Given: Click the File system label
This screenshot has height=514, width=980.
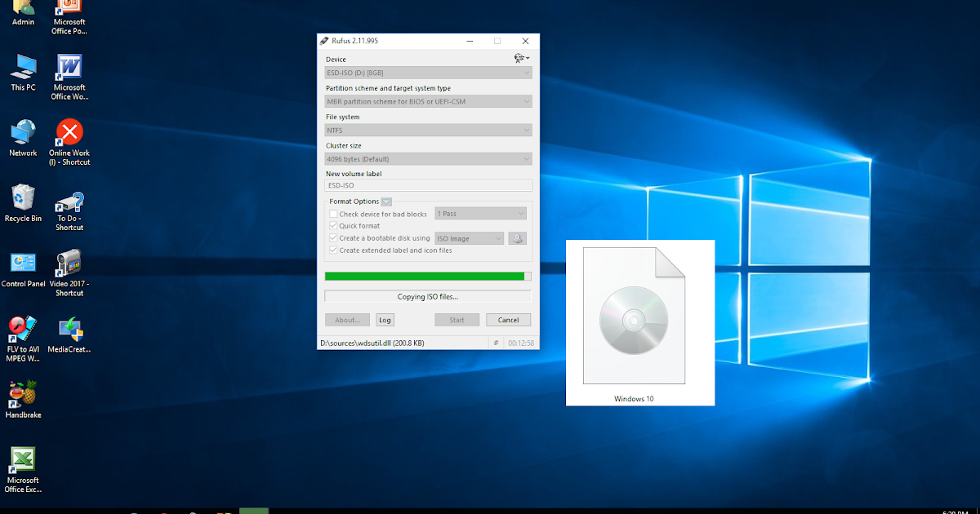Looking at the screenshot, I should click(x=342, y=117).
